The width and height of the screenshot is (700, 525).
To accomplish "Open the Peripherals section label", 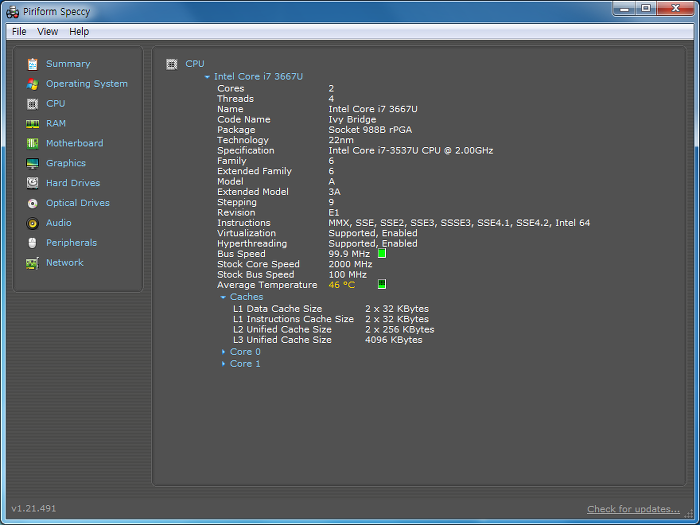I will tap(71, 243).
